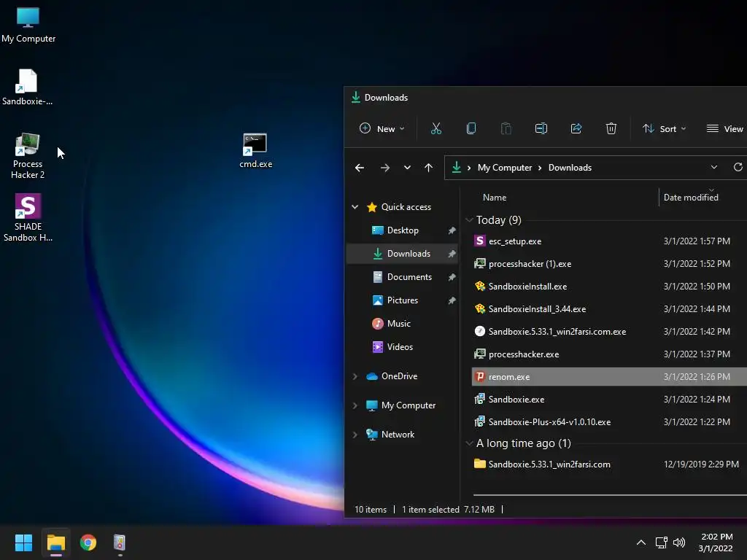
Task: Show hidden system tray icons
Action: (641, 542)
